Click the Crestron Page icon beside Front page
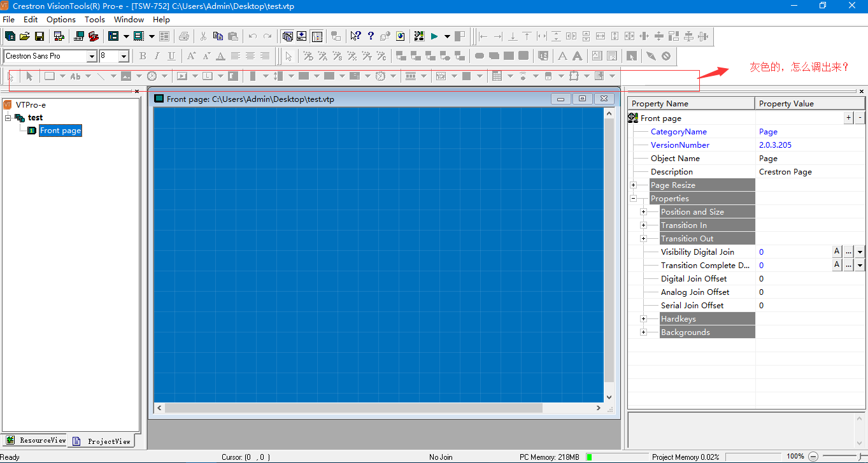 (633, 118)
